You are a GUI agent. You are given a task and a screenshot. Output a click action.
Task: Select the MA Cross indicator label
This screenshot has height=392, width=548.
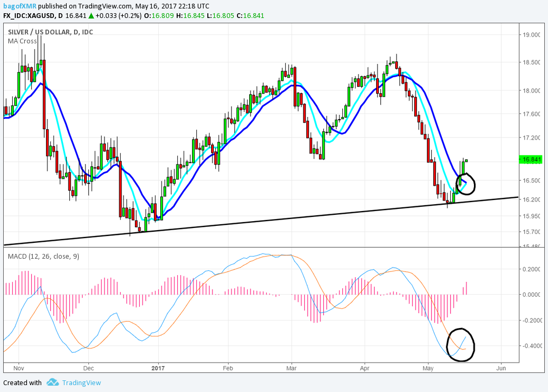(22, 41)
